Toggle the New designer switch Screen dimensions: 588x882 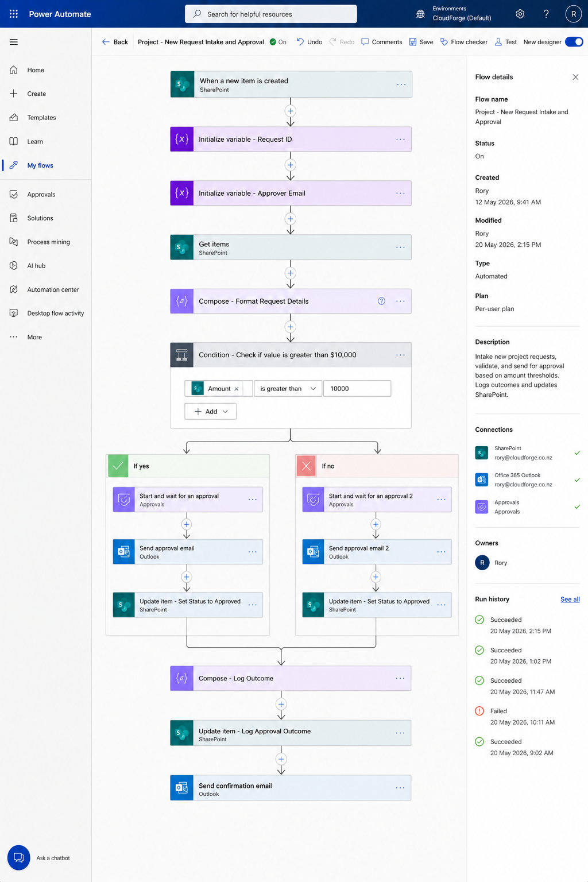click(574, 42)
